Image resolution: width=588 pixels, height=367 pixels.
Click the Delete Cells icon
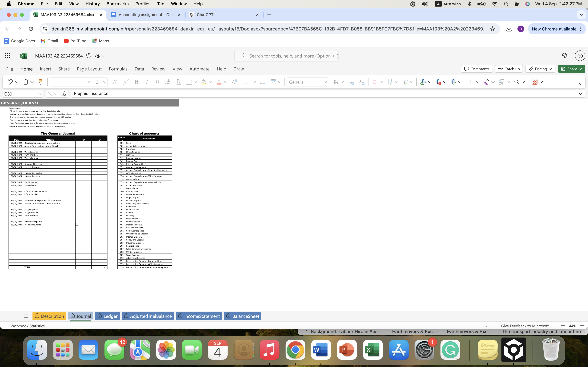click(439, 82)
